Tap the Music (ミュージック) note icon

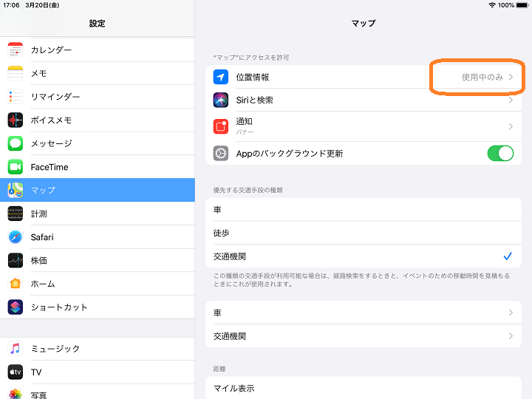point(16,349)
